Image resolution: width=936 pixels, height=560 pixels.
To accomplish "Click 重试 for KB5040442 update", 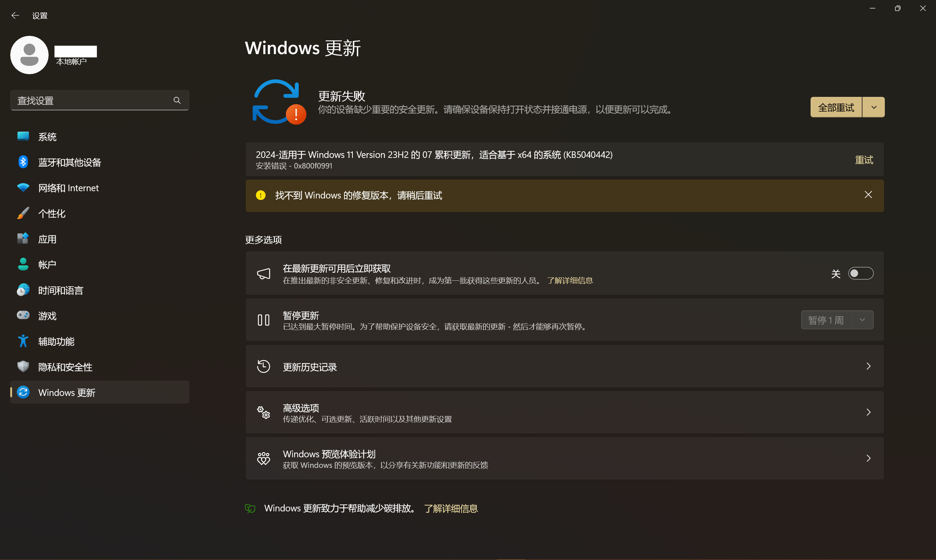I will pyautogui.click(x=864, y=160).
